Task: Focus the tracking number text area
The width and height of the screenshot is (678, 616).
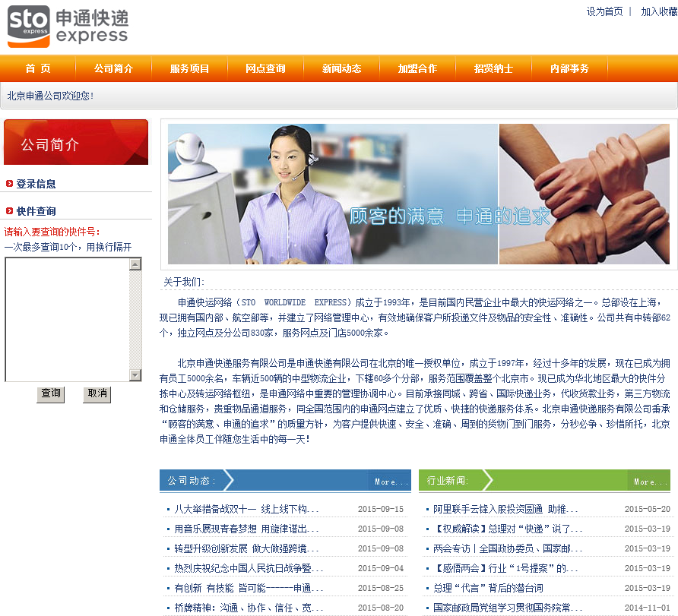Action: click(x=67, y=319)
